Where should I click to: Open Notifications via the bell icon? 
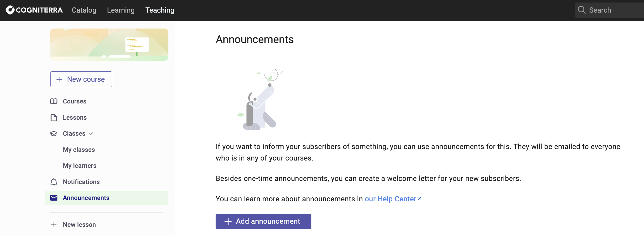click(54, 182)
